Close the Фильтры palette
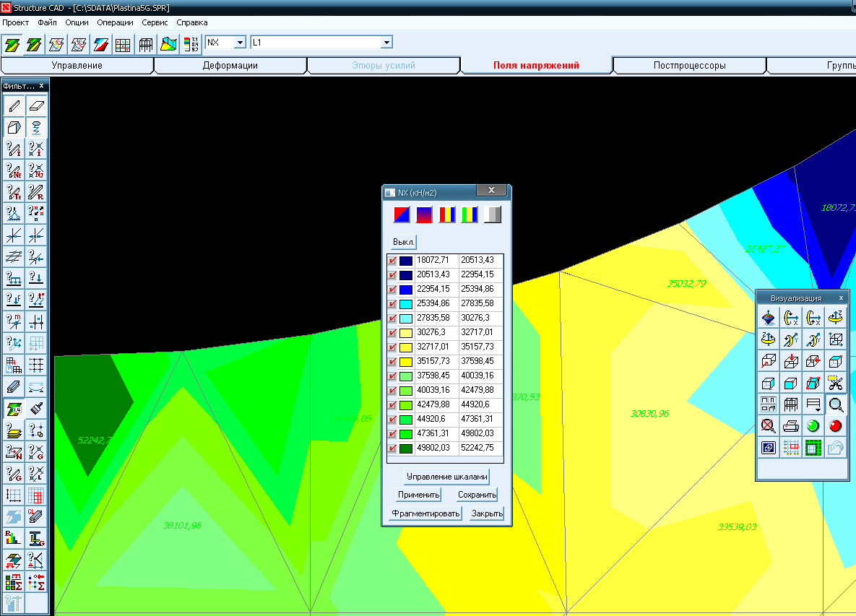Screen dimensions: 856x616 [x=41, y=86]
